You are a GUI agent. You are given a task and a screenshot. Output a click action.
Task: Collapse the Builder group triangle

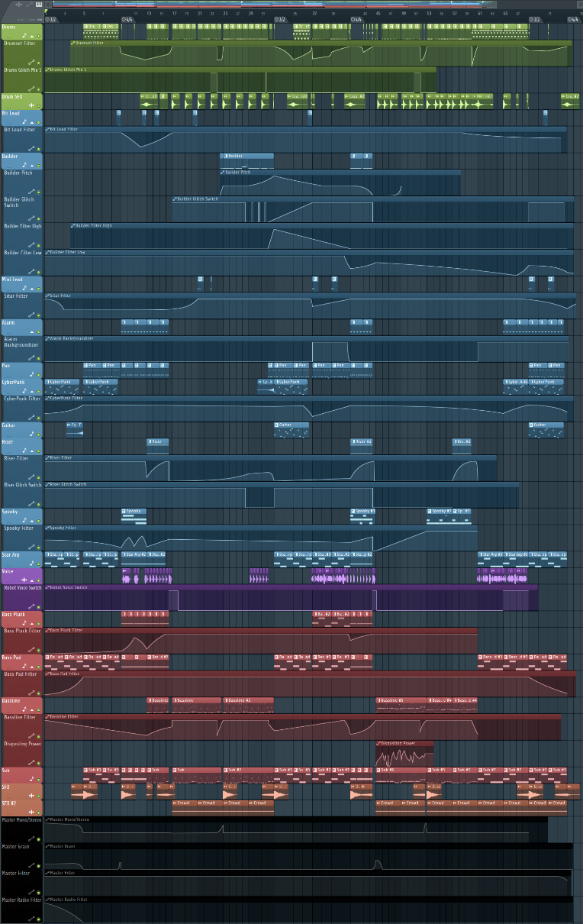[x=32, y=166]
